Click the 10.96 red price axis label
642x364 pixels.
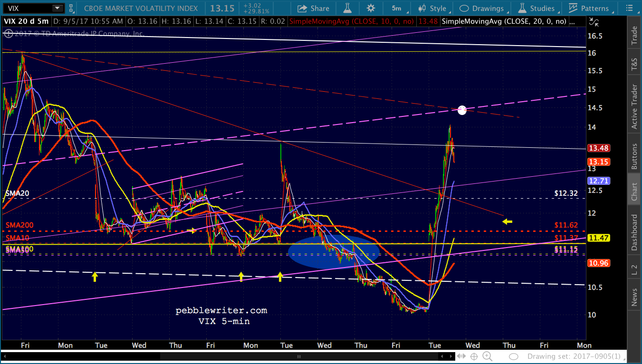click(x=599, y=263)
